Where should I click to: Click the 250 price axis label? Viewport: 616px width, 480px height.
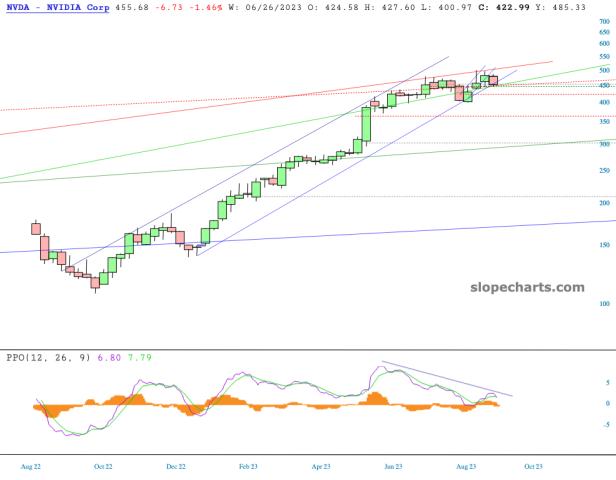pyautogui.click(x=604, y=170)
